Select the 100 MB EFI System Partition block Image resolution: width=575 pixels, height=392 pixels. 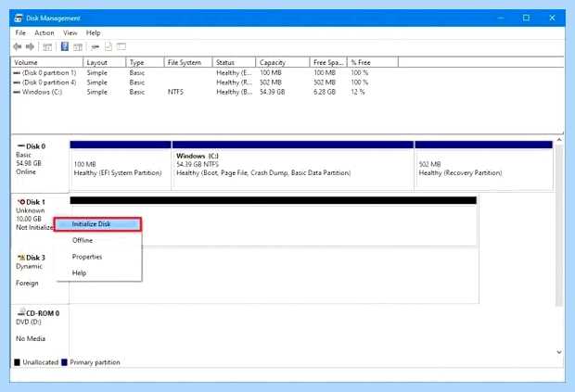tap(121, 166)
